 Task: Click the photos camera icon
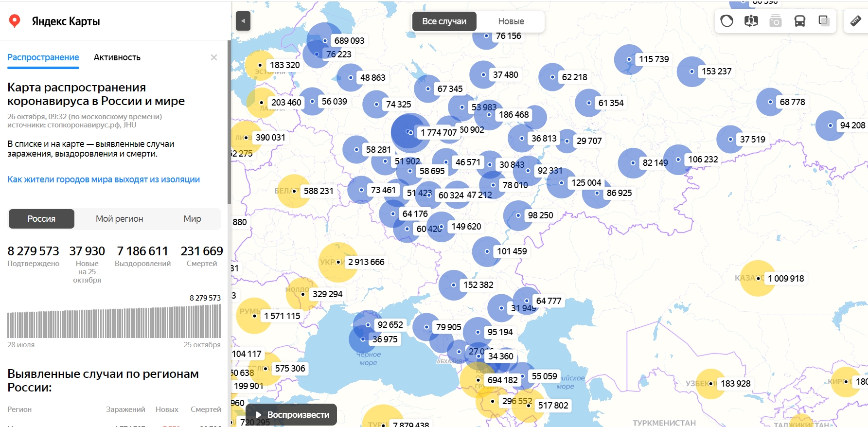[775, 21]
